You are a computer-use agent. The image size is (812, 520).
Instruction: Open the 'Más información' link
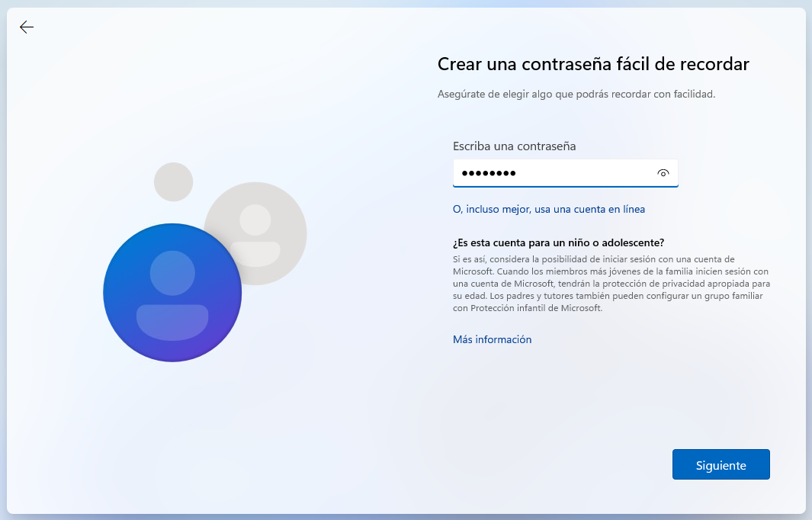(x=492, y=339)
